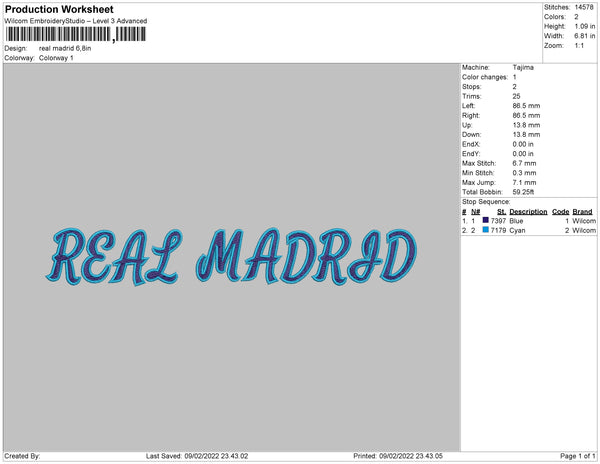Click the 'St.' column header
Screen dimensions: 600x464
pyautogui.click(x=501, y=212)
